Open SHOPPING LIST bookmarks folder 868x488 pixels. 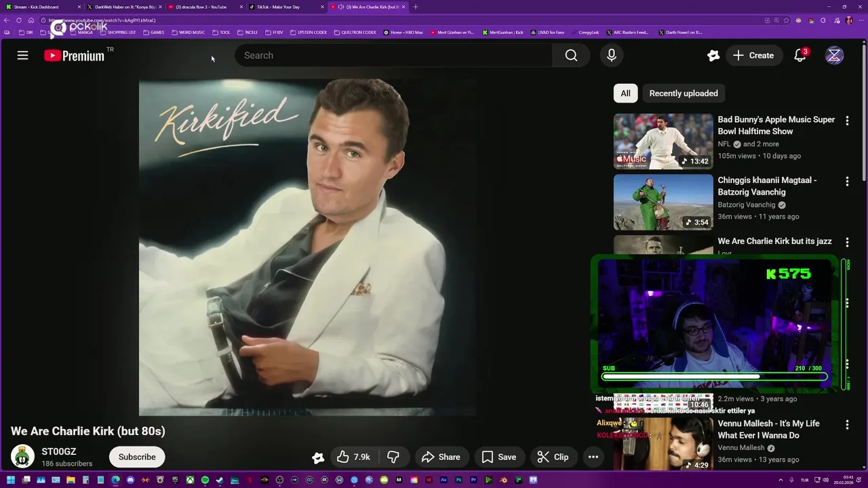[118, 33]
